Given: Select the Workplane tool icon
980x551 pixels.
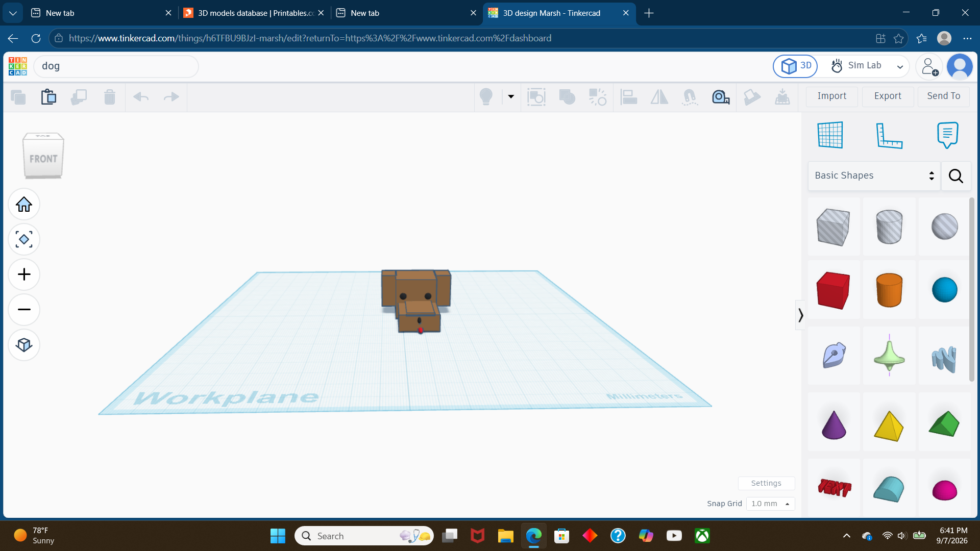Looking at the screenshot, I should 830,135.
